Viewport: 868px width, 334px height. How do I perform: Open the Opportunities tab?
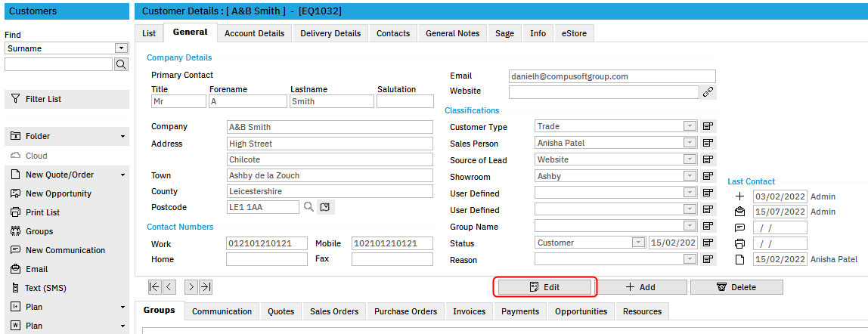tap(581, 311)
